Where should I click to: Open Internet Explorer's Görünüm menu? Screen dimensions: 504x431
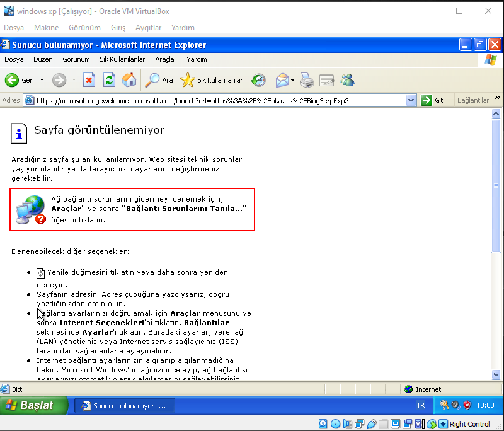point(76,59)
